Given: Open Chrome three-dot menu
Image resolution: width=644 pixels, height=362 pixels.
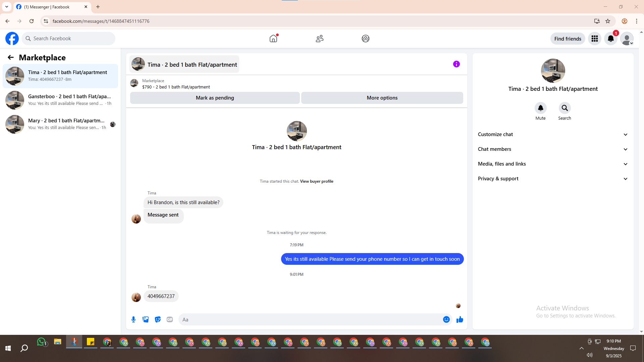Looking at the screenshot, I should click(637, 21).
